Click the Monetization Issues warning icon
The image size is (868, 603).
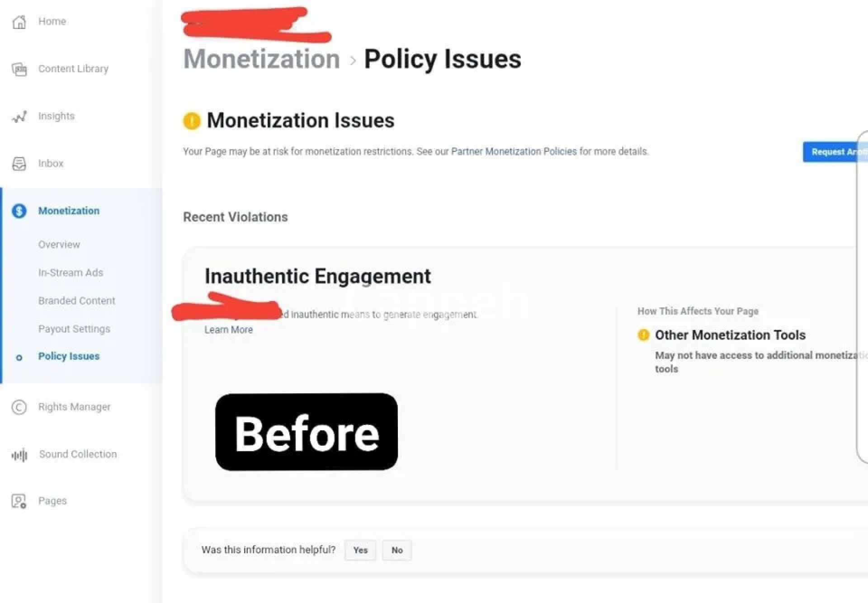tap(192, 121)
